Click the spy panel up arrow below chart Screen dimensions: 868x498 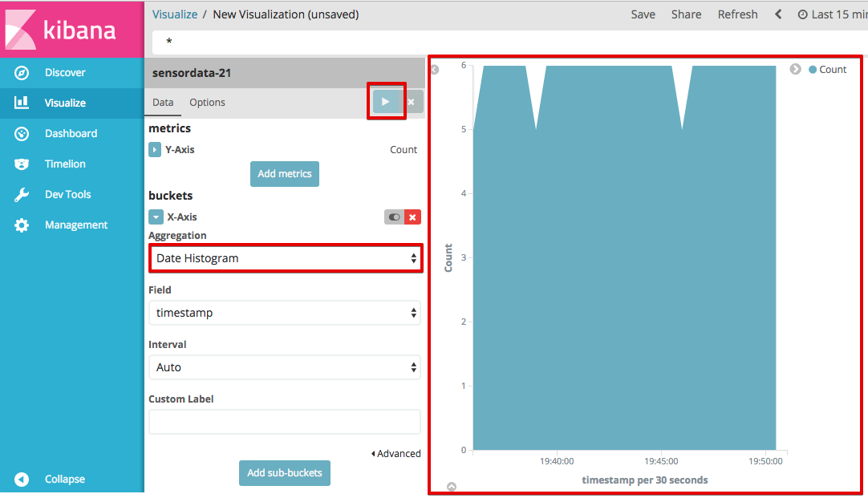tap(452, 487)
